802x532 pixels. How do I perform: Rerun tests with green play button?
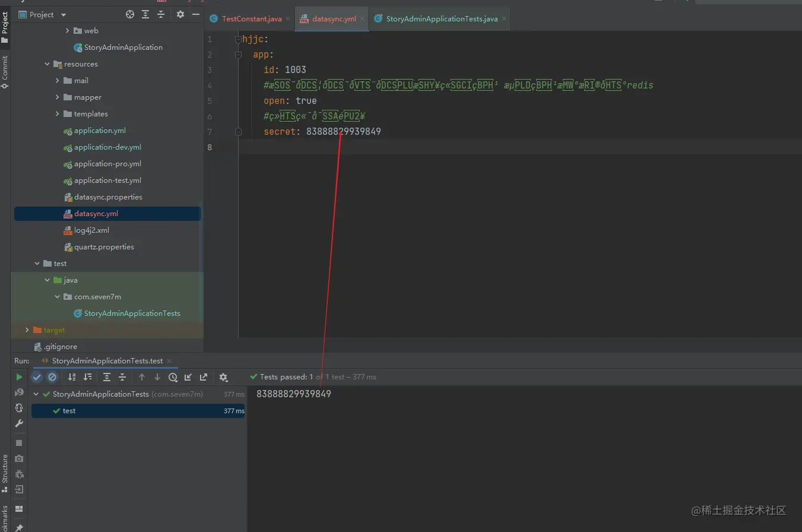pyautogui.click(x=19, y=377)
